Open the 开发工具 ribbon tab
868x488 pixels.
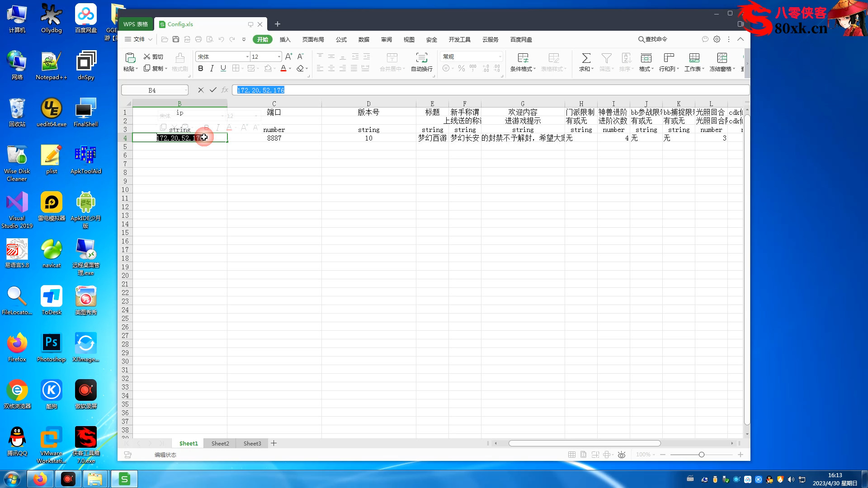pos(459,39)
